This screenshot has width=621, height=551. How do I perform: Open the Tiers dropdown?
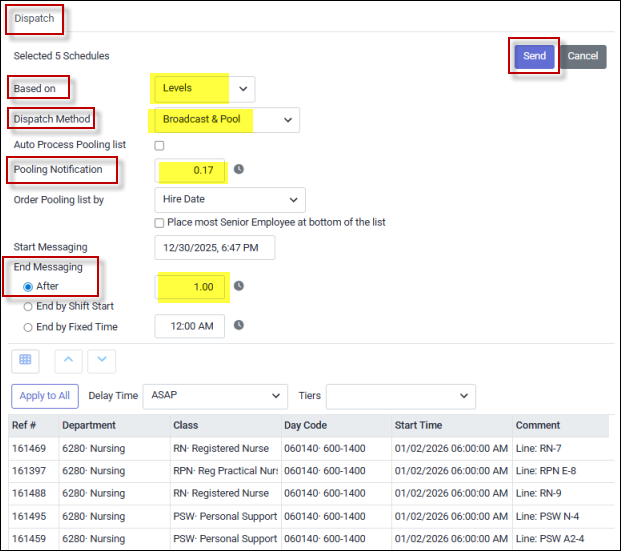(x=400, y=395)
